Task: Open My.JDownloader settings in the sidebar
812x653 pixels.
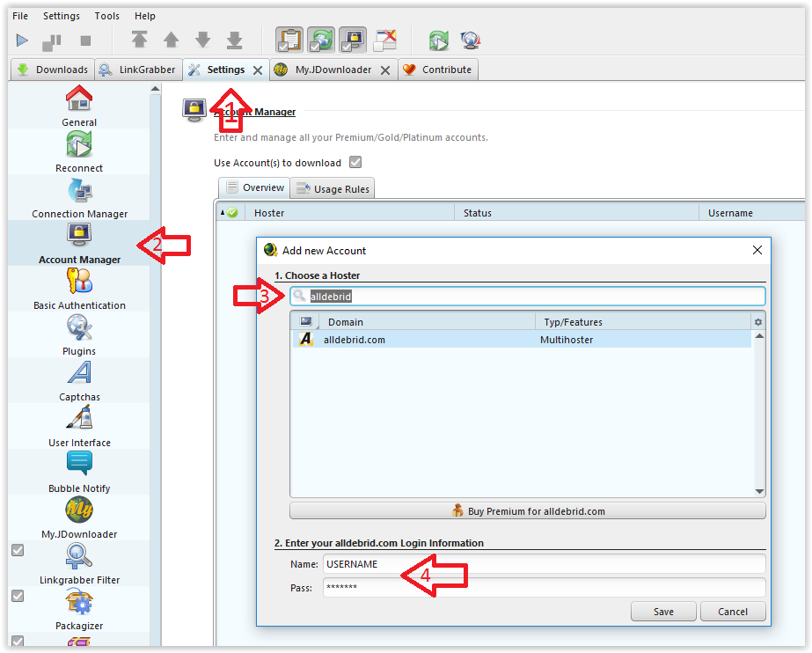Action: pos(78,517)
